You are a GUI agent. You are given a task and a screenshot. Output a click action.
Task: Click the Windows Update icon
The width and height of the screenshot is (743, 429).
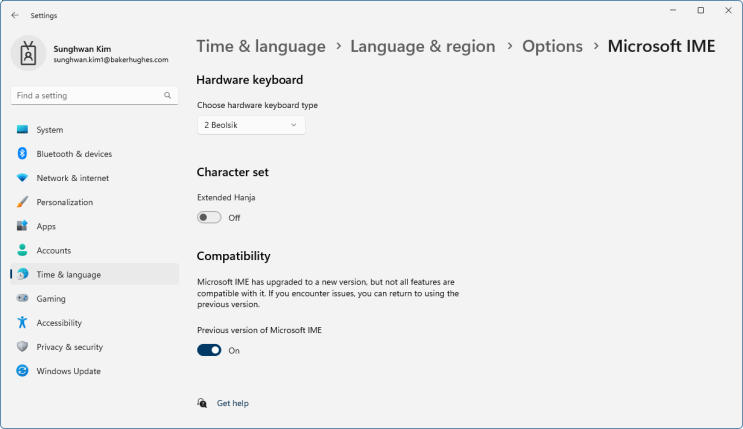coord(22,371)
